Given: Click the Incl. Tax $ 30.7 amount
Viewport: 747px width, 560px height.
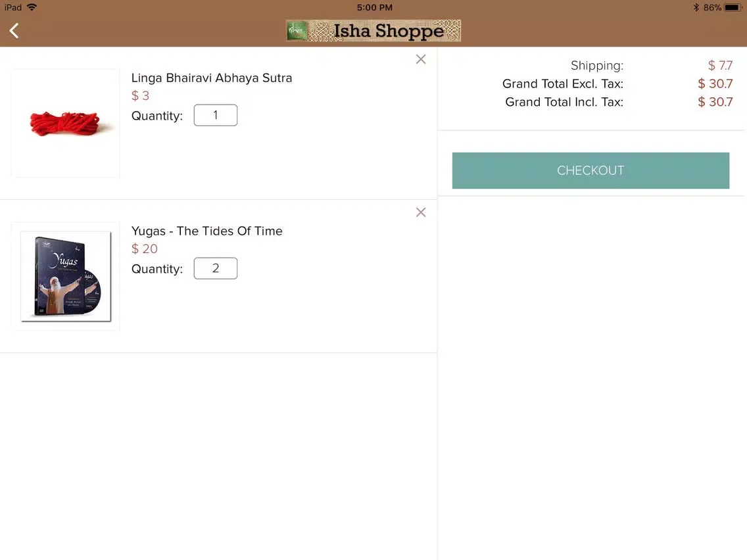Looking at the screenshot, I should (x=715, y=102).
